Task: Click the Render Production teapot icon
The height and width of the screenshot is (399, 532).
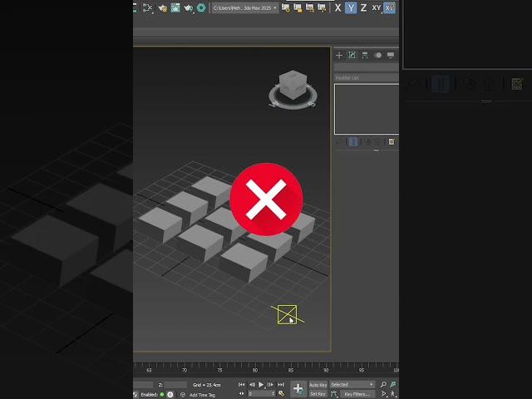Action: [188, 7]
